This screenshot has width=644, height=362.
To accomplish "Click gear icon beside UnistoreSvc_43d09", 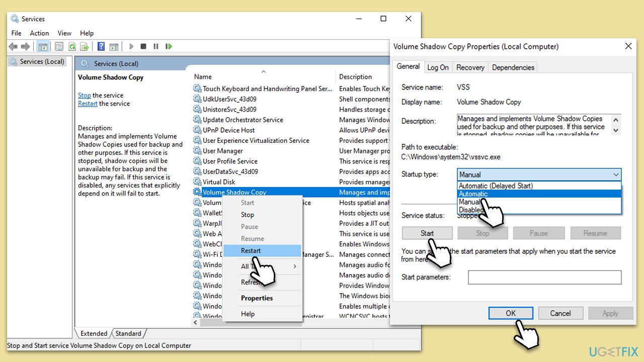I will (197, 110).
